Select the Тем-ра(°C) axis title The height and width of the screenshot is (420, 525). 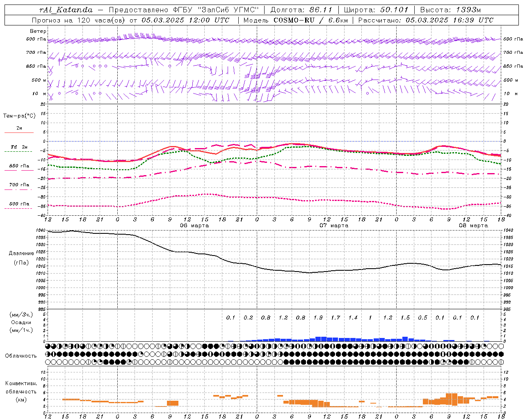(x=19, y=116)
